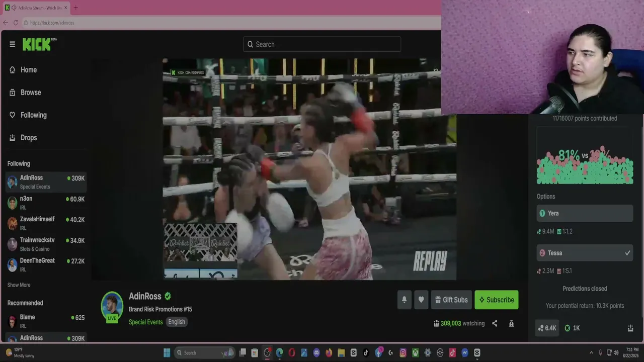This screenshot has height=362, width=644.
Task: Open Blame channel under Recommended
Action: click(x=46, y=321)
